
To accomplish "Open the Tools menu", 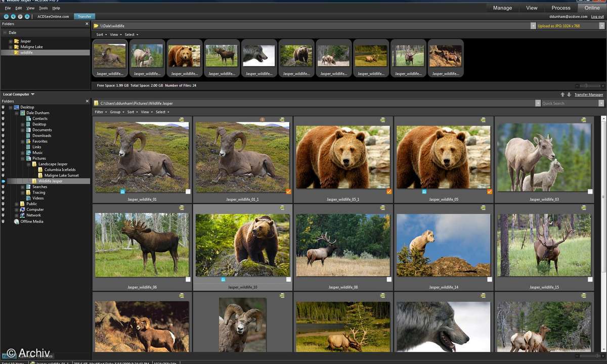I will click(43, 8).
